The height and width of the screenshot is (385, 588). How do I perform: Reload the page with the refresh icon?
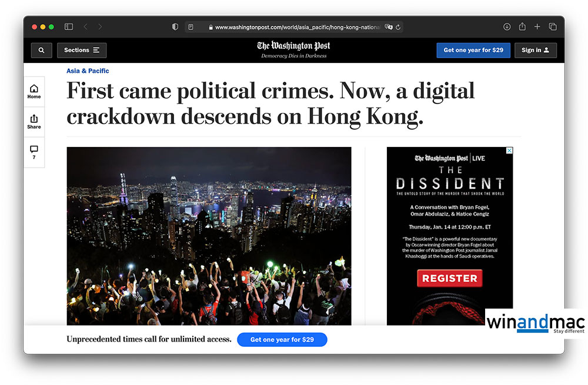pyautogui.click(x=398, y=27)
